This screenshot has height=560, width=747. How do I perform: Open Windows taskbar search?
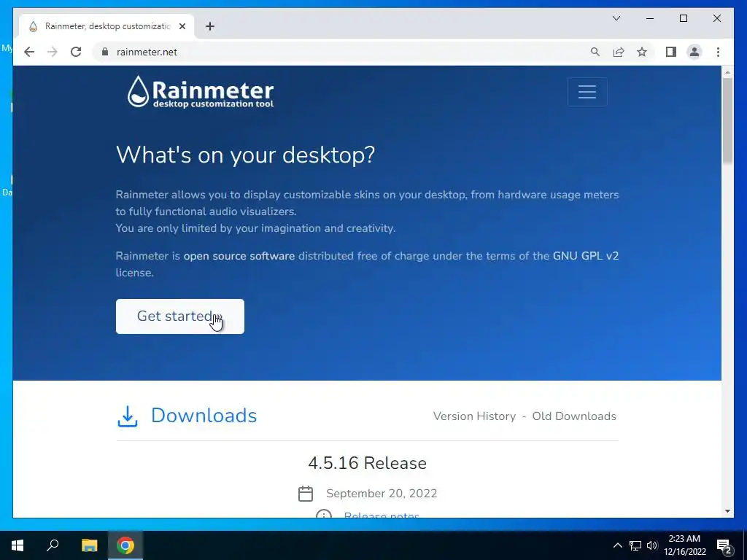[53, 545]
